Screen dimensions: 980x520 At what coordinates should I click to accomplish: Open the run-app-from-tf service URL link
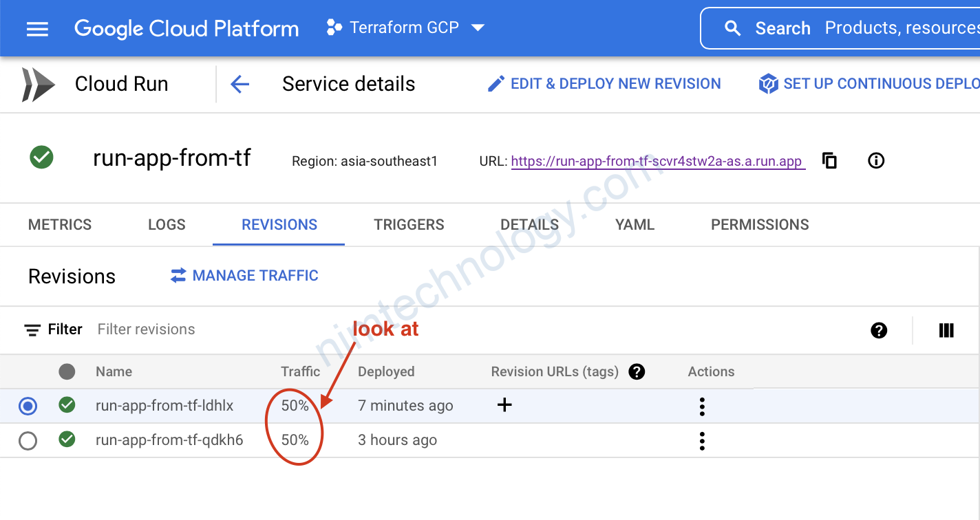pos(657,162)
